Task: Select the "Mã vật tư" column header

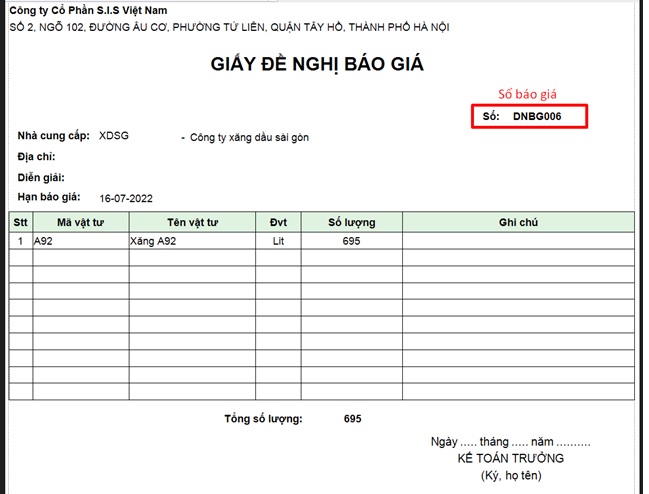Action: (80, 222)
